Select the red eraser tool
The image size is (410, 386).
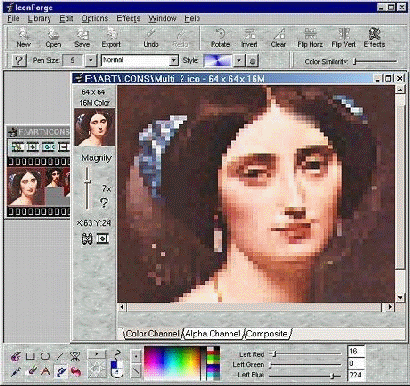(x=76, y=371)
